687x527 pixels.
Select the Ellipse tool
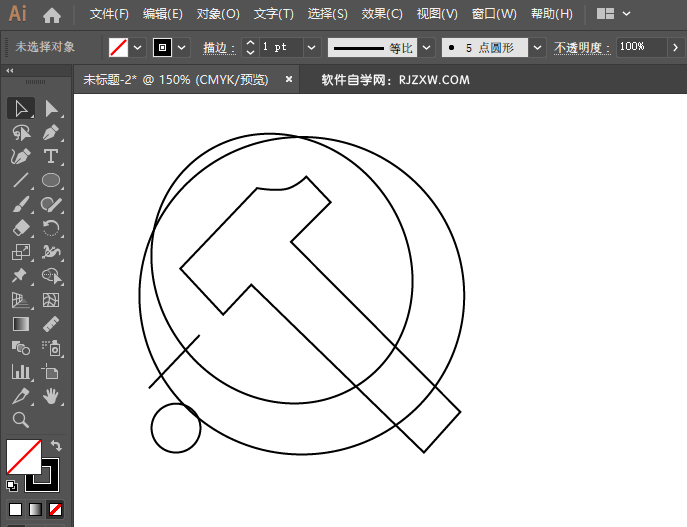51,180
